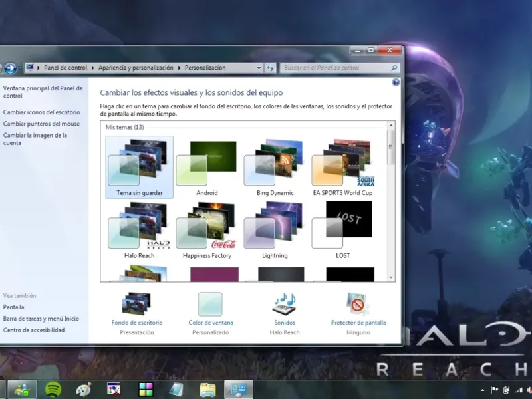Open Color de ventana swatch

(x=210, y=304)
